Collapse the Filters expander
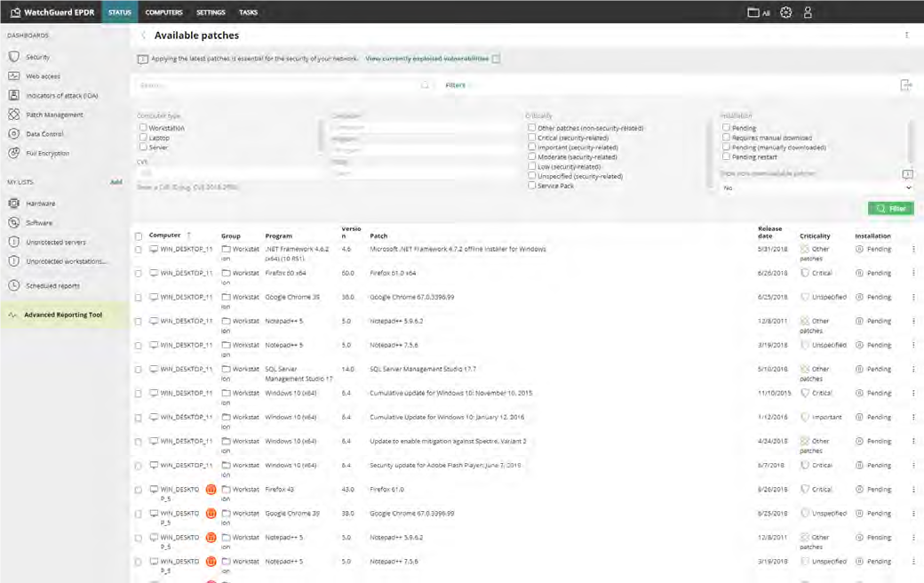The width and height of the screenshot is (924, 583). (458, 85)
